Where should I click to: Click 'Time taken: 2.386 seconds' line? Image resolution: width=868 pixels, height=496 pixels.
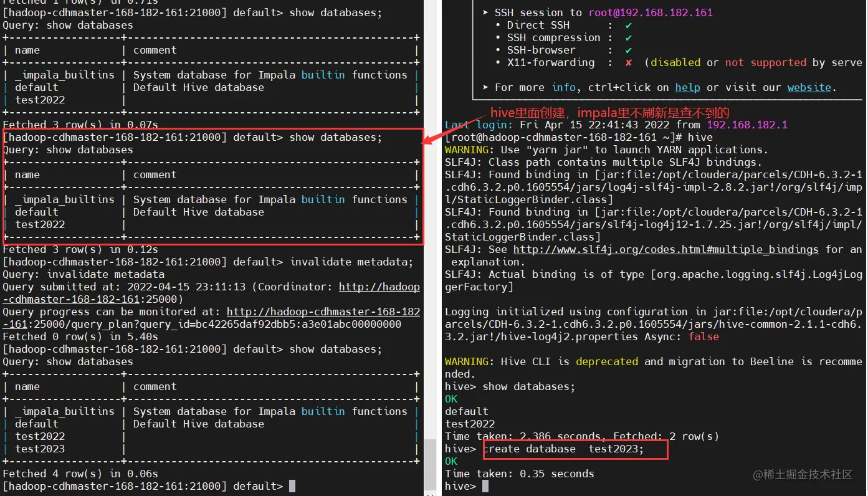(x=582, y=436)
